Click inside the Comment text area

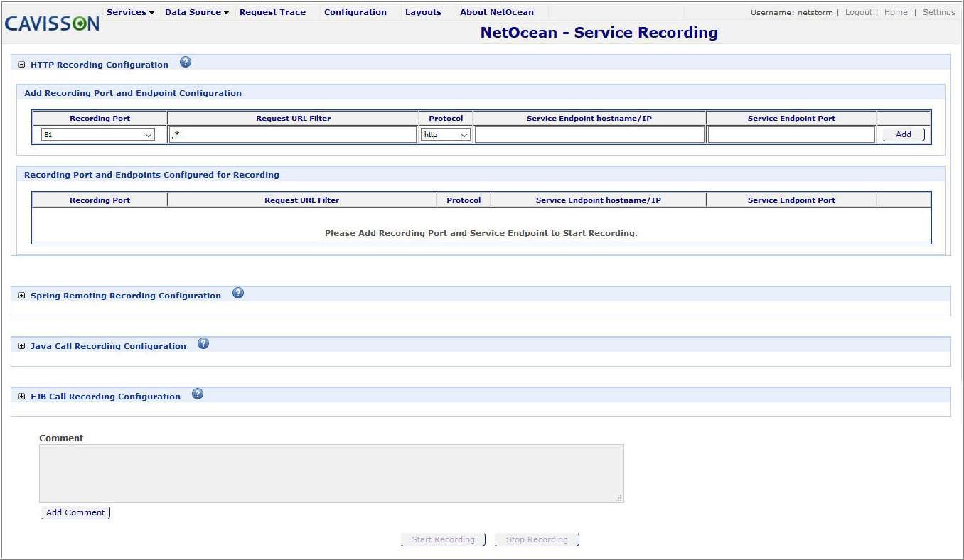(331, 474)
